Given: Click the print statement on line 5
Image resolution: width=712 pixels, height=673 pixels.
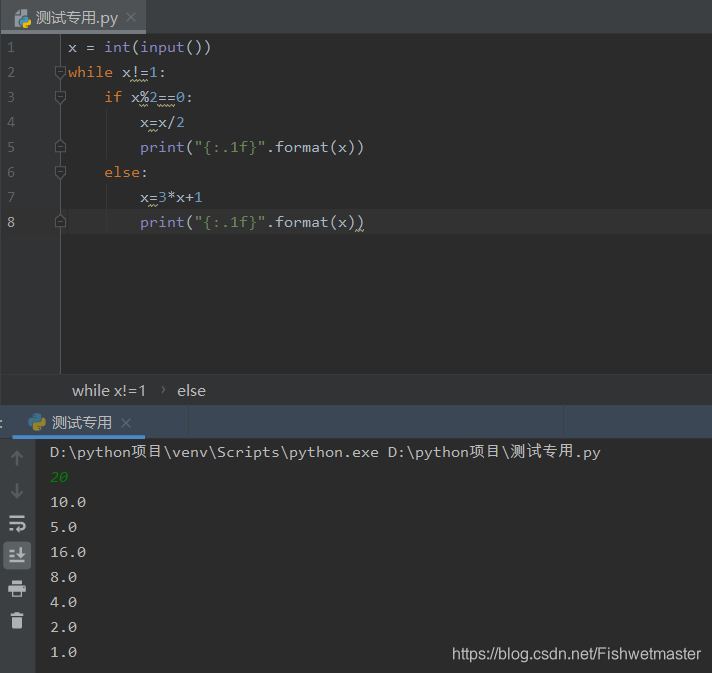Looking at the screenshot, I should coord(252,147).
